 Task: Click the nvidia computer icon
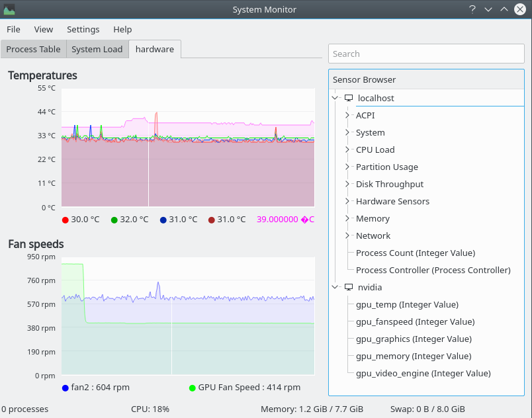click(349, 287)
